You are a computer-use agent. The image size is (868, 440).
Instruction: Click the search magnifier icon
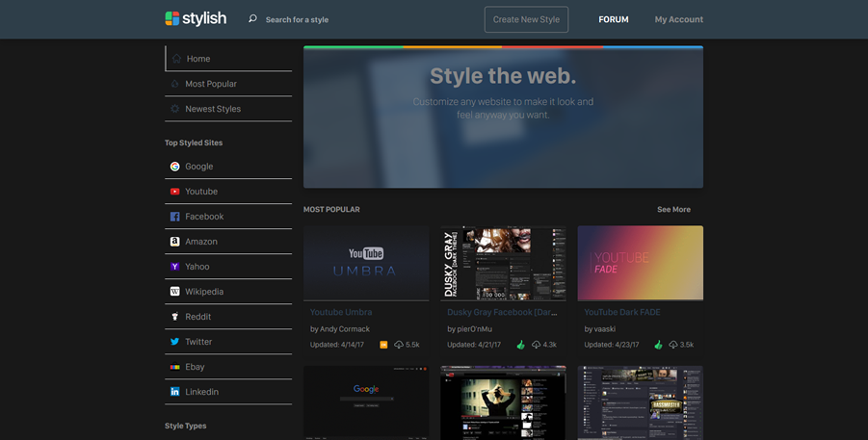click(x=252, y=19)
